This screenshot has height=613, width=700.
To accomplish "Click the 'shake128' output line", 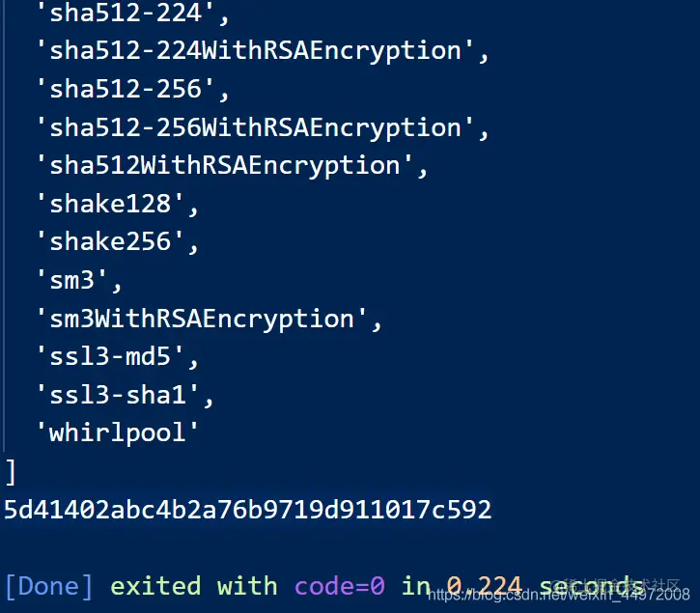I will [117, 204].
